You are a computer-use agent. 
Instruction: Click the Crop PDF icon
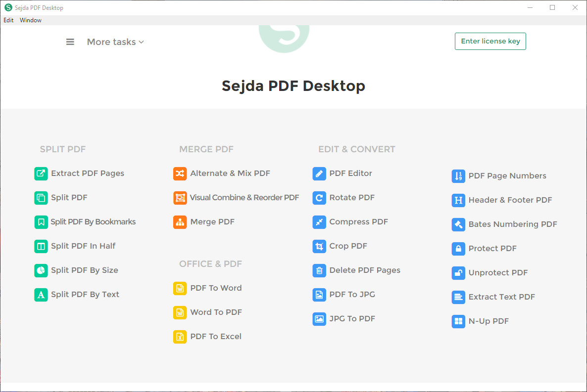click(319, 246)
